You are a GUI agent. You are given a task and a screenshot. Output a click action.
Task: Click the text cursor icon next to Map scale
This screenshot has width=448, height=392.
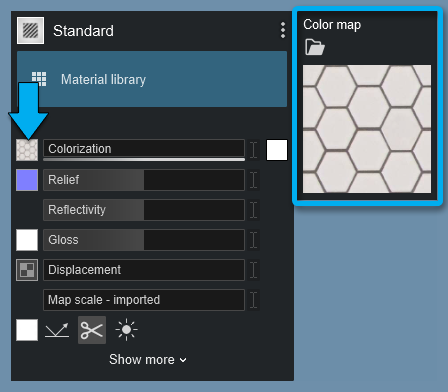[254, 300]
